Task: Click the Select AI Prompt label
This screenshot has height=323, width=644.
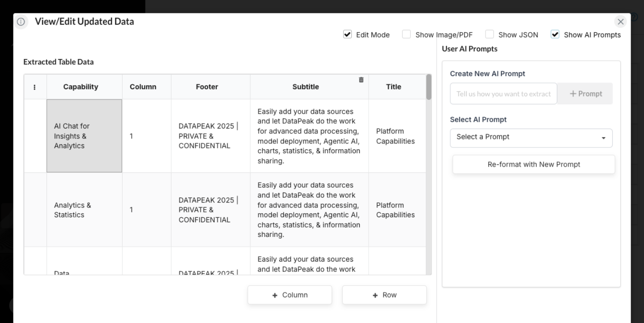Action: click(478, 120)
